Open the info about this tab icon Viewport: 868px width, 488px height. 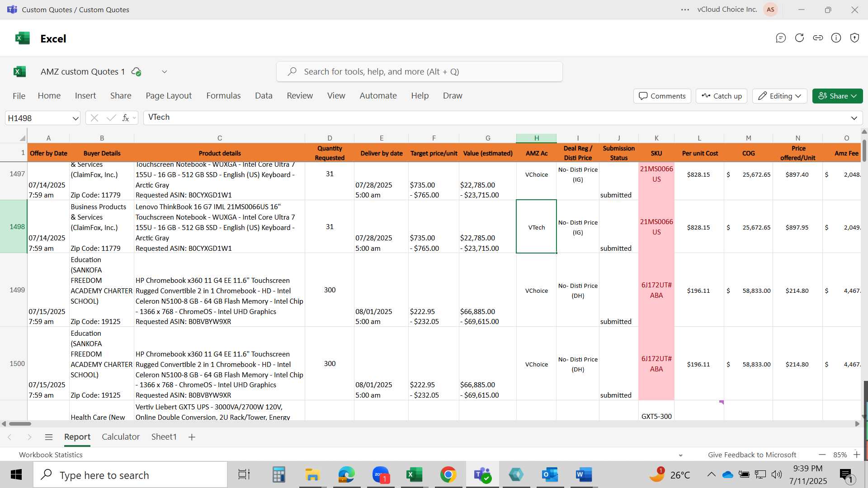click(836, 38)
